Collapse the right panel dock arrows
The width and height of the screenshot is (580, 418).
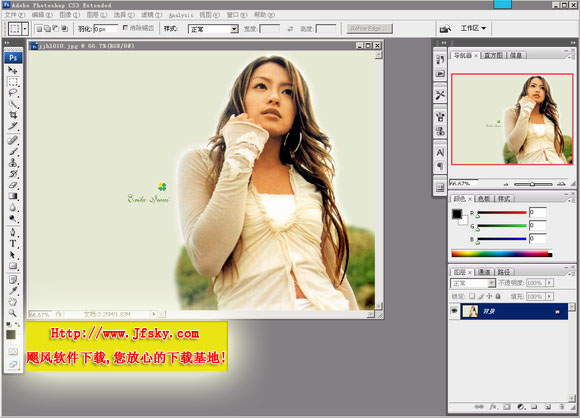tap(573, 43)
